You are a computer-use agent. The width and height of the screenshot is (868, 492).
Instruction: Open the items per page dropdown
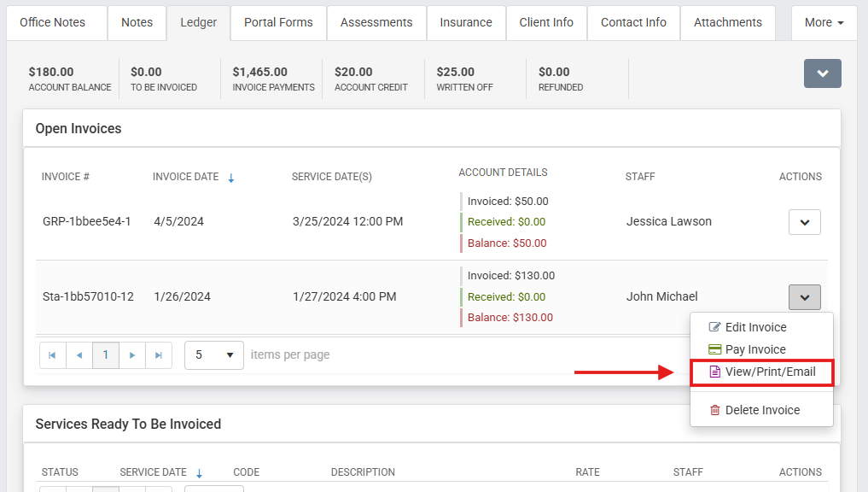click(x=214, y=355)
